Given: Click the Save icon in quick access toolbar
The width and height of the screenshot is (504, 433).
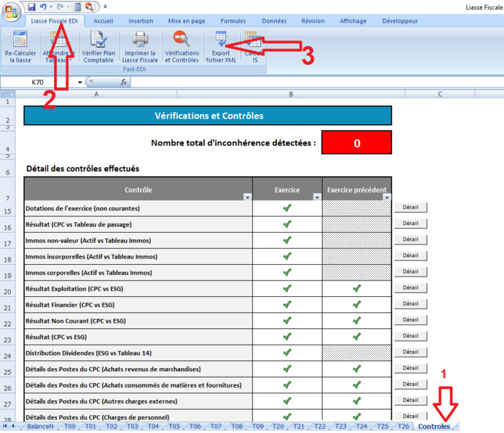Looking at the screenshot, I should pos(31,7).
